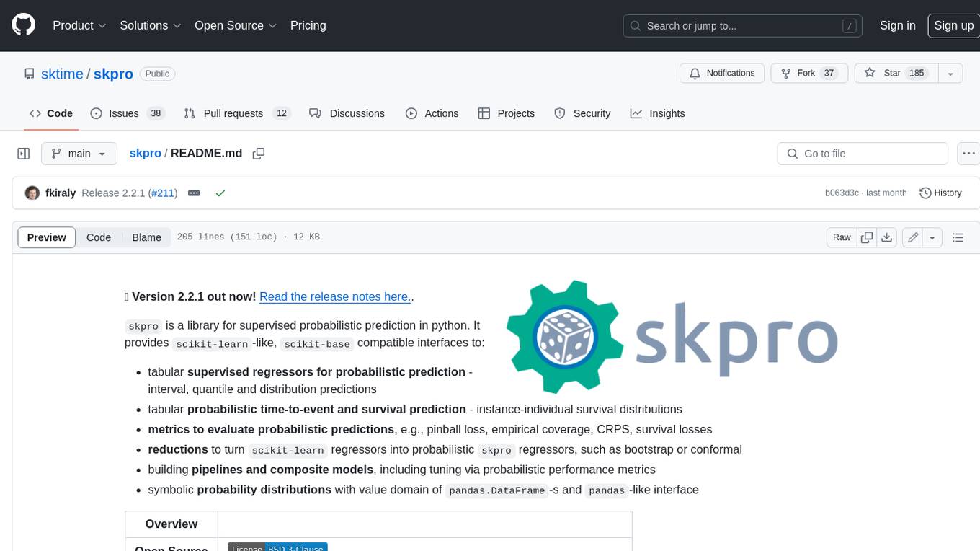Switch to the Security tab

coord(582,113)
